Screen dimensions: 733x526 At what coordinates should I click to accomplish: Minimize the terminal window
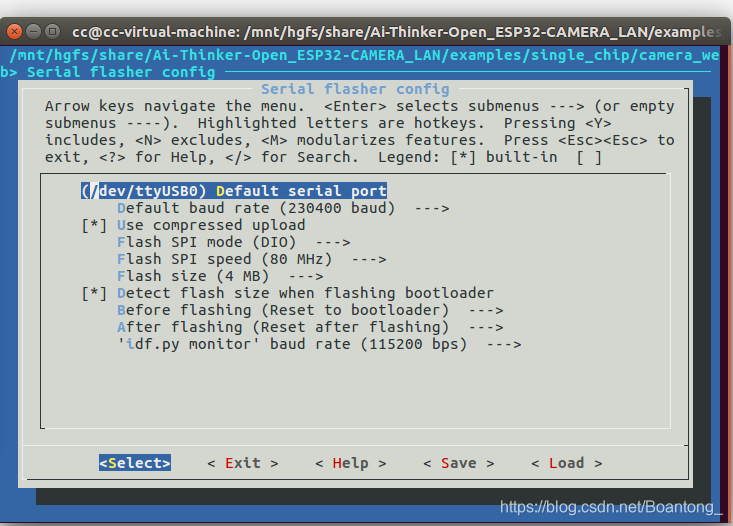(x=34, y=31)
